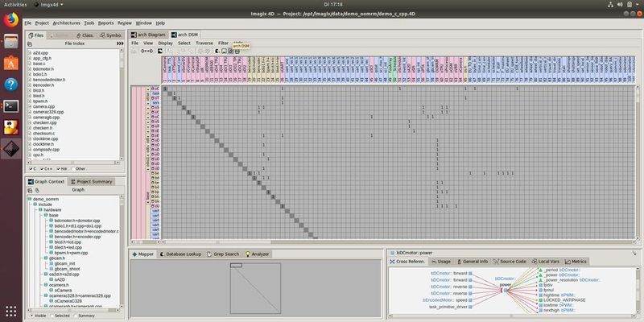The image size is (644, 322).
Task: Click the black square toolbar icon after the arrows
Action: tap(160, 51)
